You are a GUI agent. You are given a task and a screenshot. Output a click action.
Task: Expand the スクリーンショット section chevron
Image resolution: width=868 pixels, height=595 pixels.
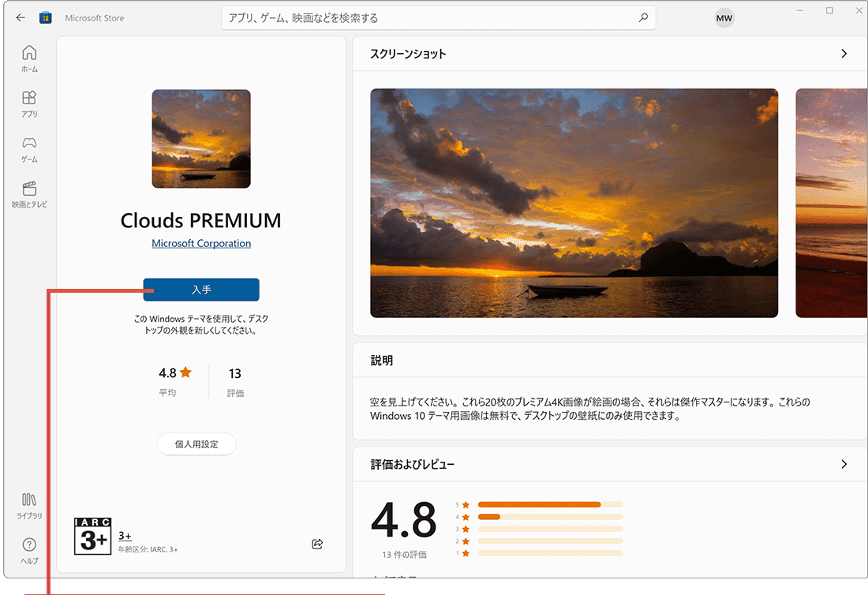click(844, 54)
